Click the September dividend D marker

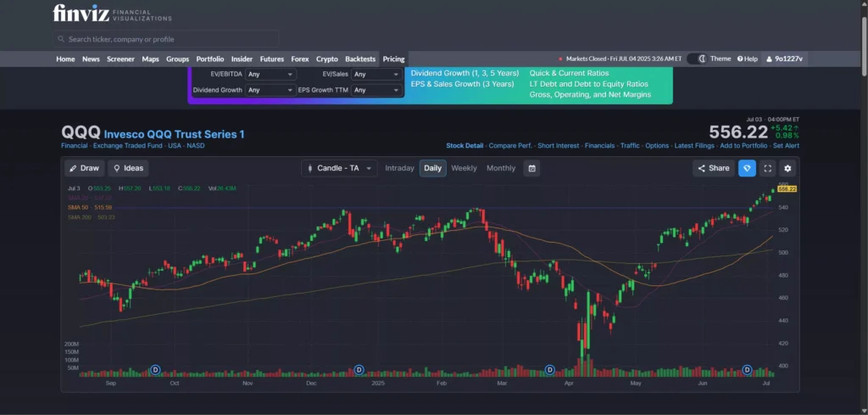click(156, 369)
